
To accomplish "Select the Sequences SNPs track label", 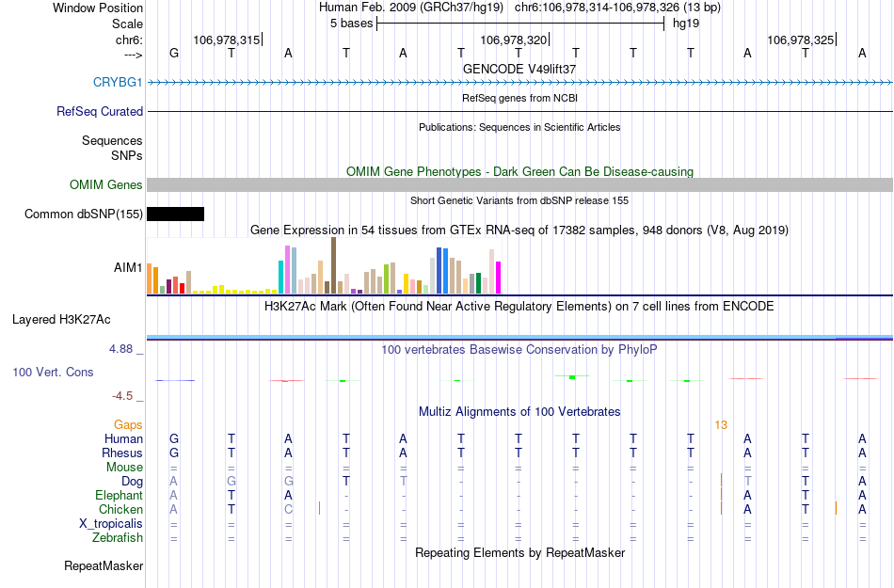I will point(112,148).
